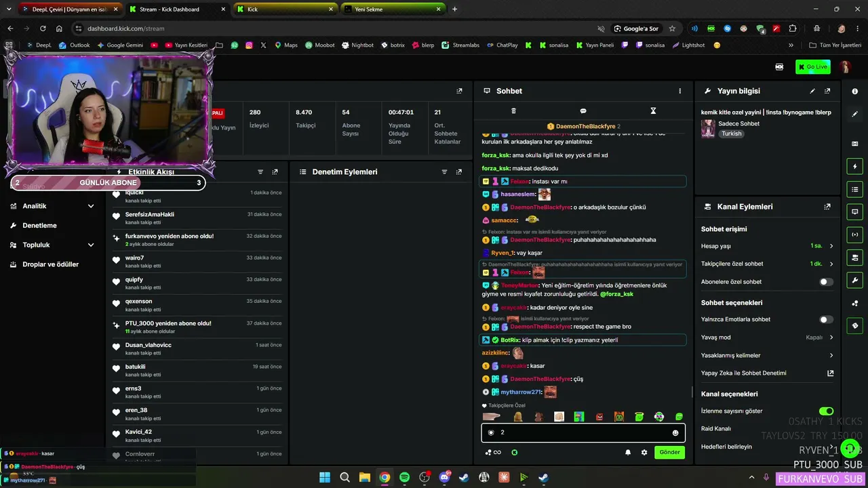Screen dimensions: 868x488
Task: Filter the Etkinlik Akışı activity feed
Action: point(260,172)
